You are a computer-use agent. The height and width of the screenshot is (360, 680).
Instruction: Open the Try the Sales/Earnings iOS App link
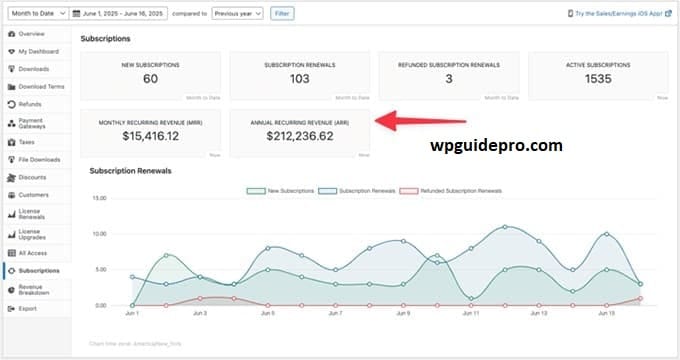pyautogui.click(x=619, y=13)
